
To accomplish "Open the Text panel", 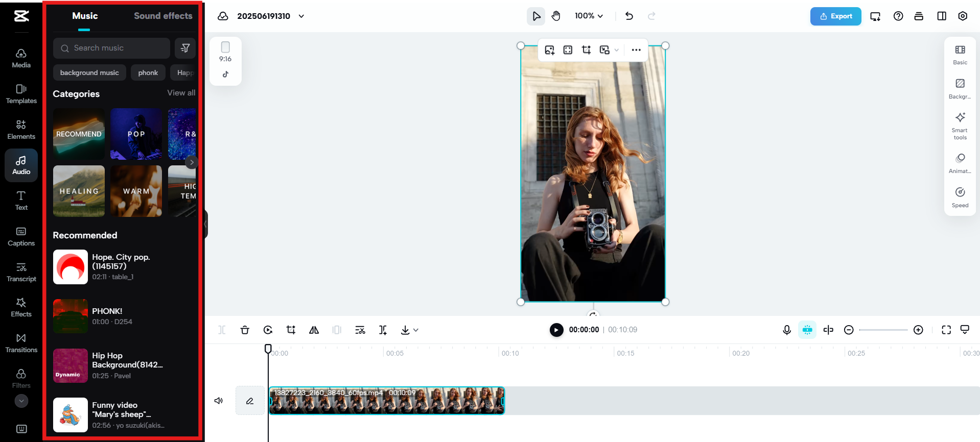I will (x=21, y=201).
